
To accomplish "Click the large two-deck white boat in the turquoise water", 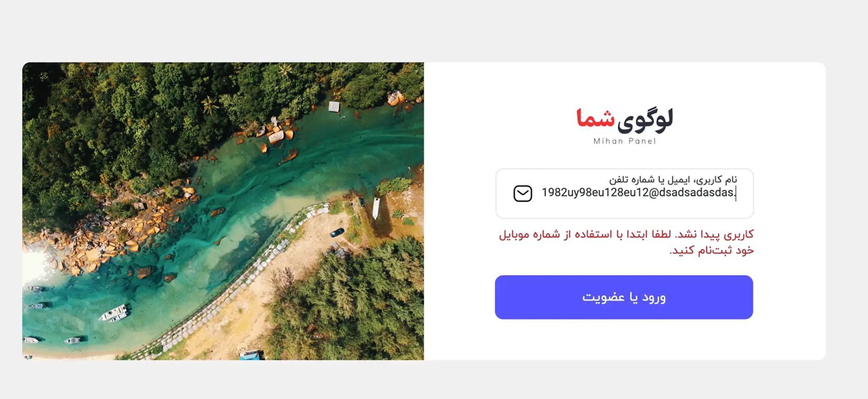I will (x=113, y=313).
